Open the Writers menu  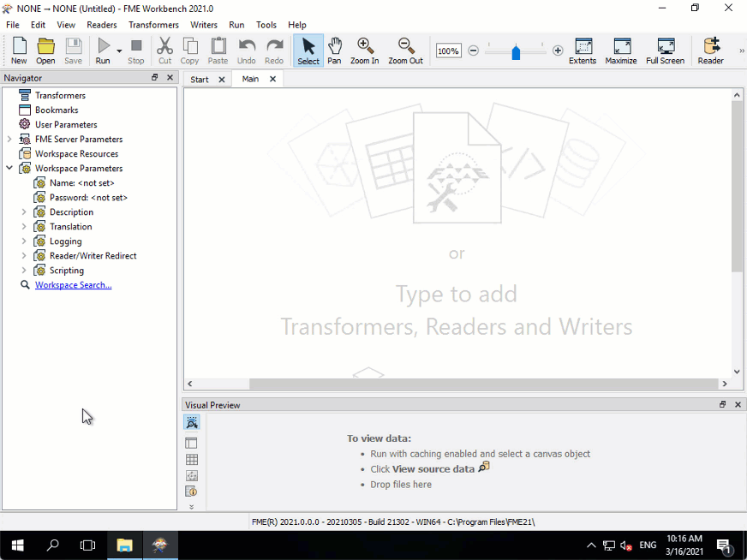204,25
